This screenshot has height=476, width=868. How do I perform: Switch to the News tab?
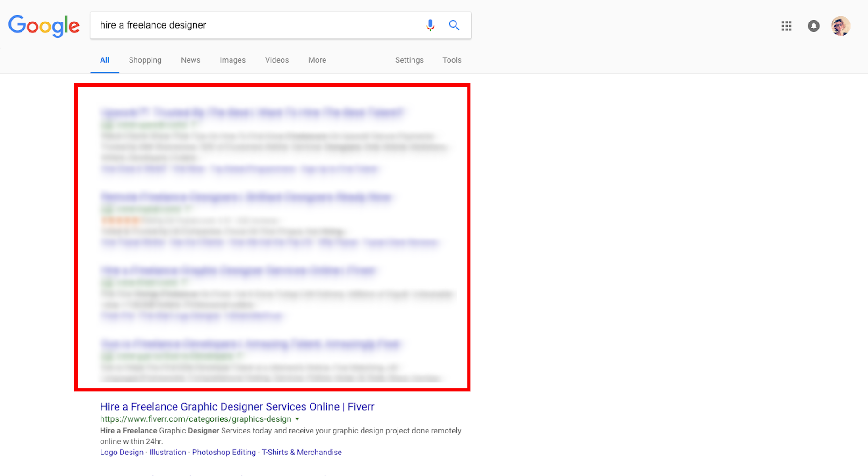(x=190, y=60)
